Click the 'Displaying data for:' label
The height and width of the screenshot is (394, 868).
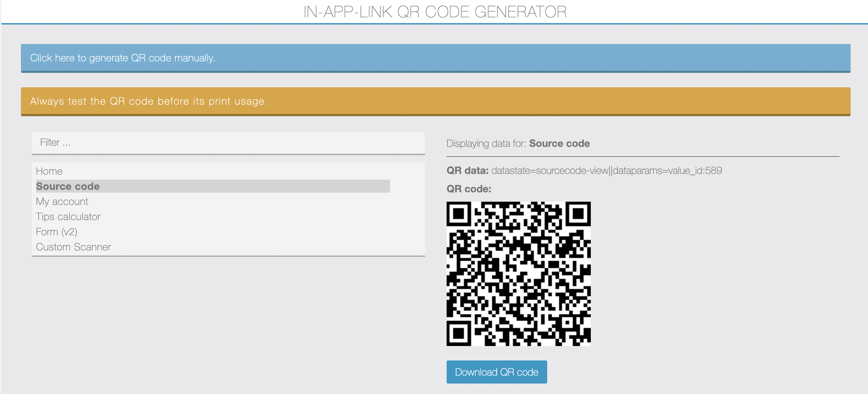pyautogui.click(x=487, y=144)
